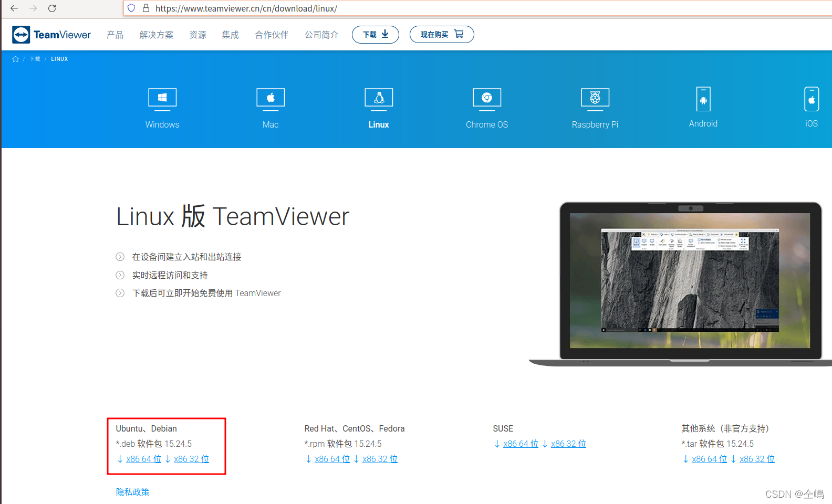Screen dimensions: 832x504
Task: Select the Android platform icon
Action: (703, 99)
